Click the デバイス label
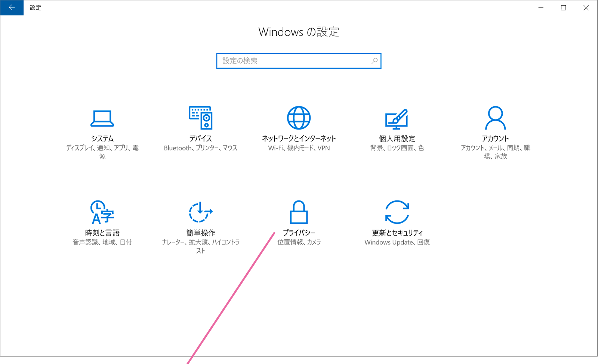Image resolution: width=598 pixels, height=364 pixels. point(201,139)
